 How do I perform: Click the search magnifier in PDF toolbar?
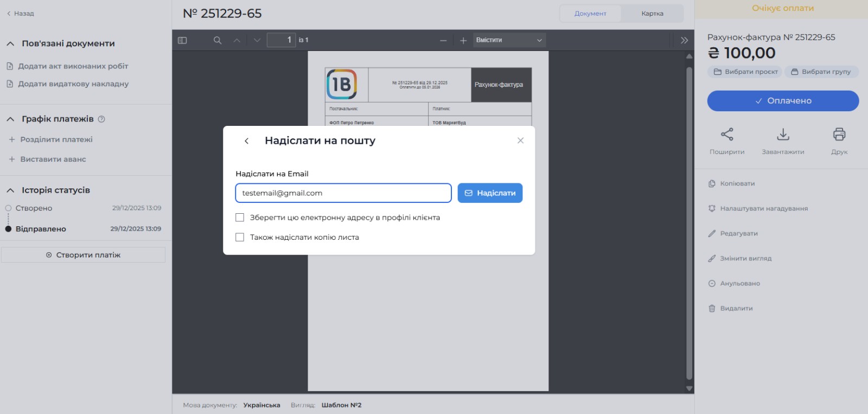pos(218,40)
